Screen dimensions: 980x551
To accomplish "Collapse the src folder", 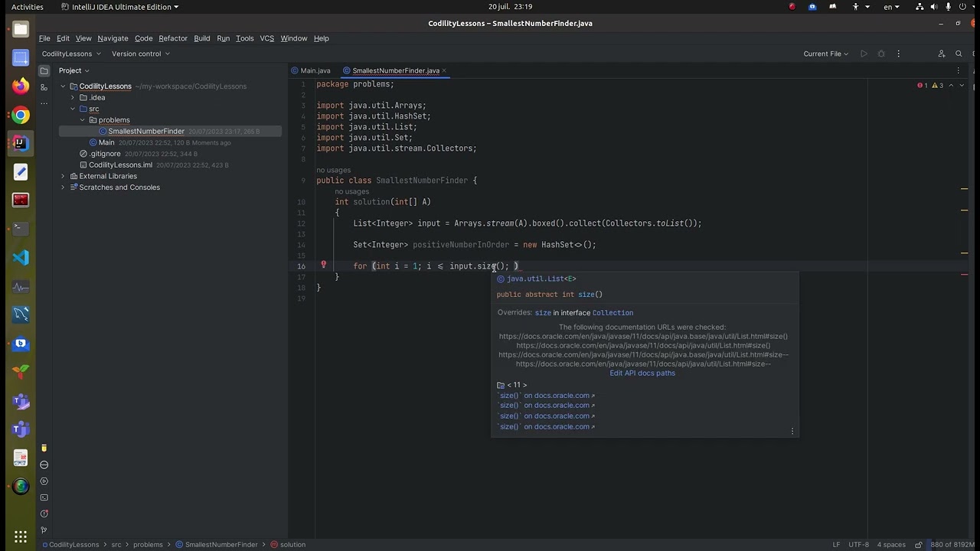I will [x=73, y=109].
